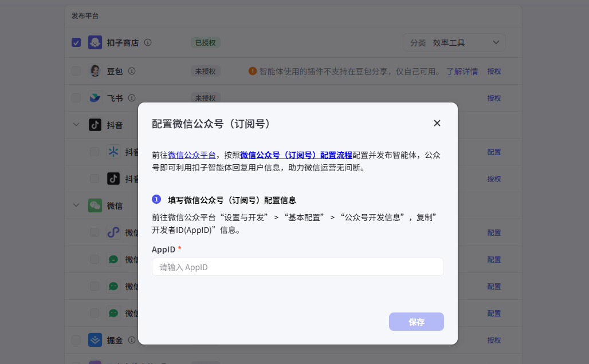Viewport: 589px width, 364px height.
Task: Click 了解详情 in the 豆包 row
Action: click(x=462, y=71)
